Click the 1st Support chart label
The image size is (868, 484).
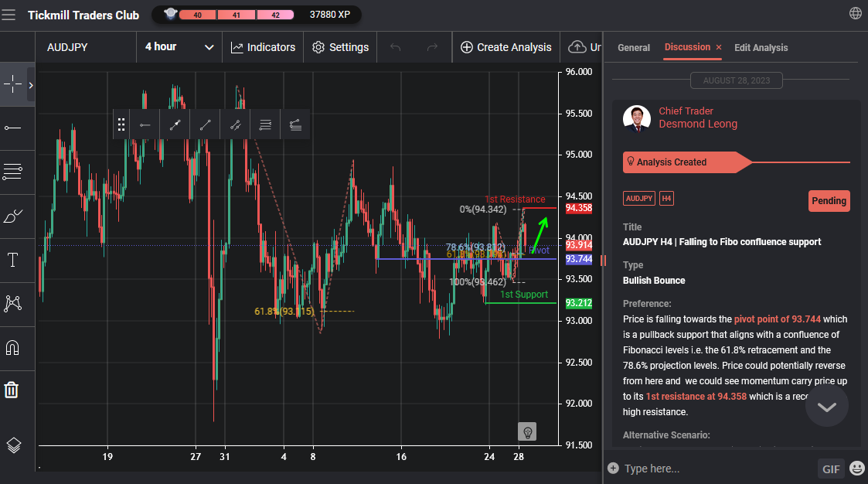(524, 295)
